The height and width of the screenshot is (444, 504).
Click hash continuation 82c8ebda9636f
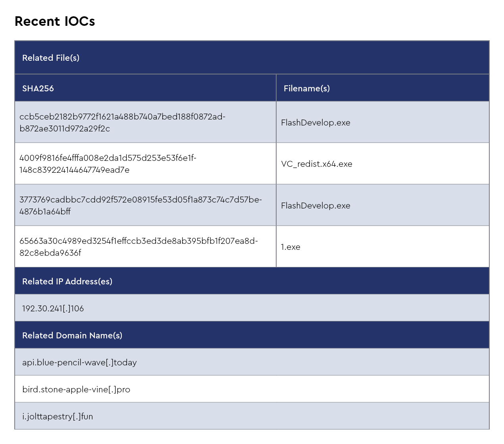pos(50,253)
